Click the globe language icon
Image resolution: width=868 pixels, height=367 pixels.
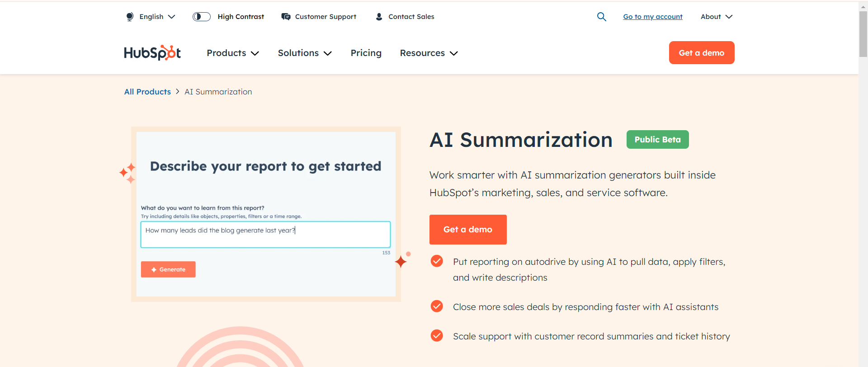[130, 17]
